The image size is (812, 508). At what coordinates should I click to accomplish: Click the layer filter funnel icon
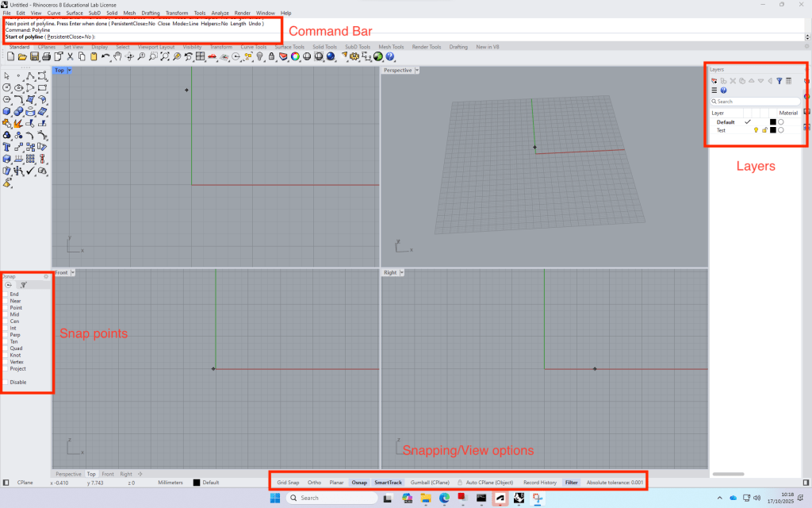coord(779,81)
